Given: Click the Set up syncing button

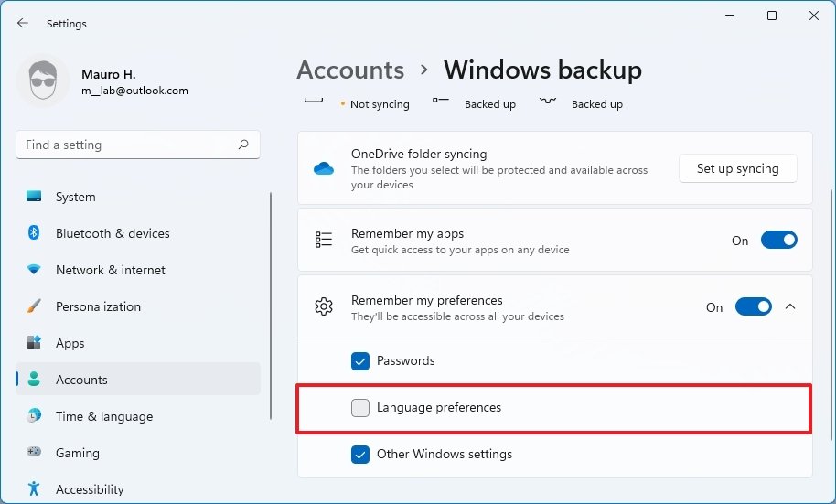Looking at the screenshot, I should point(737,168).
